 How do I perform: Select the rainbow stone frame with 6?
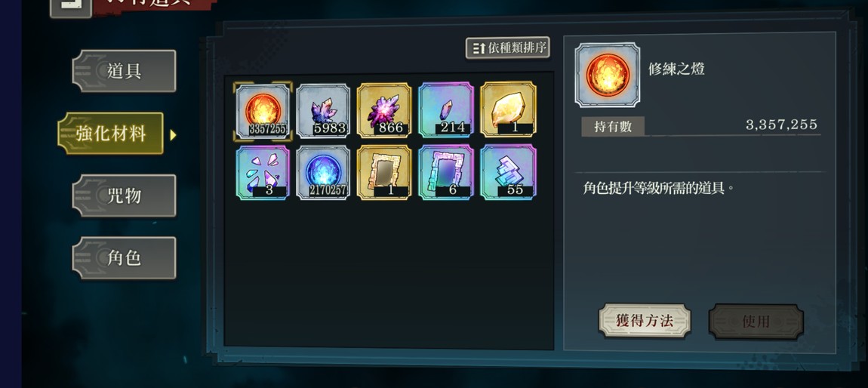(x=446, y=172)
